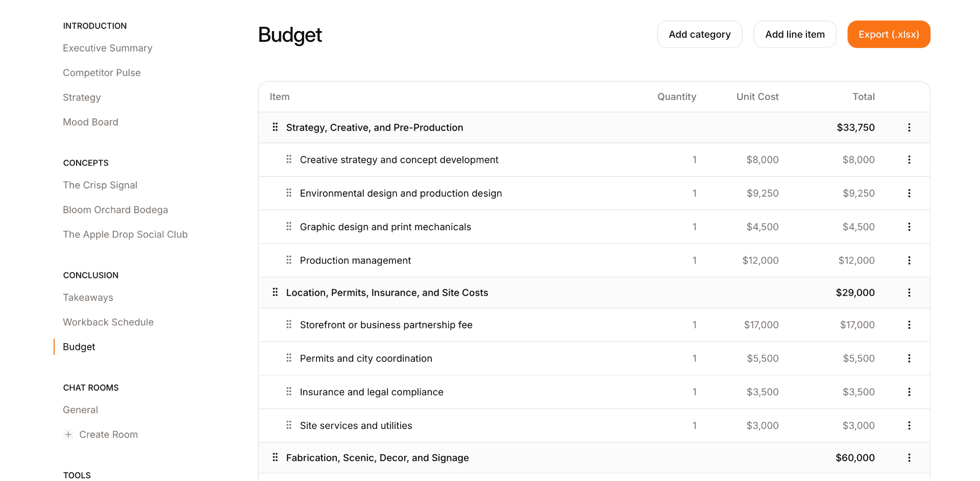The image size is (980, 481).
Task: Click the $33,750 category total
Action: 855,128
